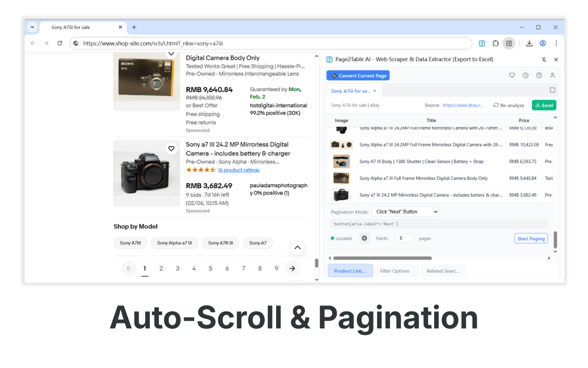Screen dimensions: 588x368
Task: Open a new browser tab with plus icon
Action: [134, 27]
